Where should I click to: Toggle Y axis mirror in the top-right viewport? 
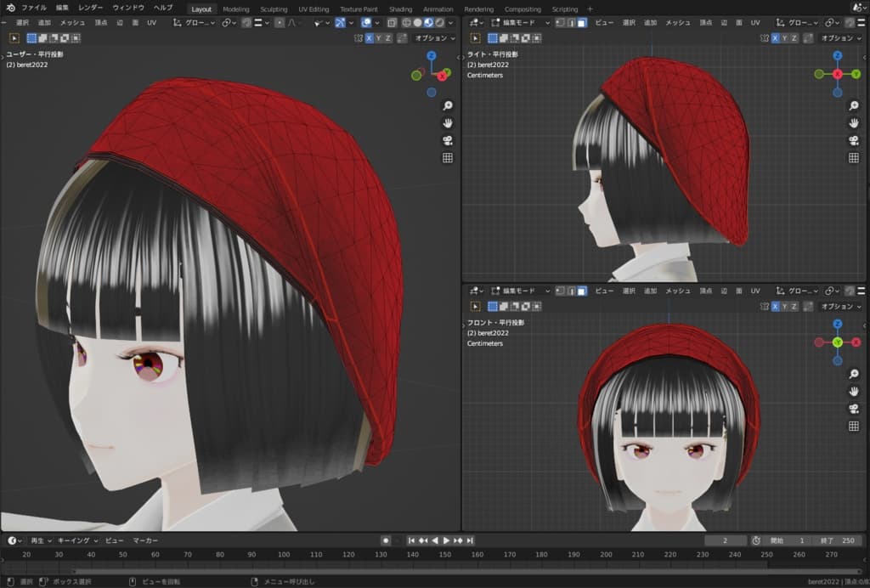785,38
